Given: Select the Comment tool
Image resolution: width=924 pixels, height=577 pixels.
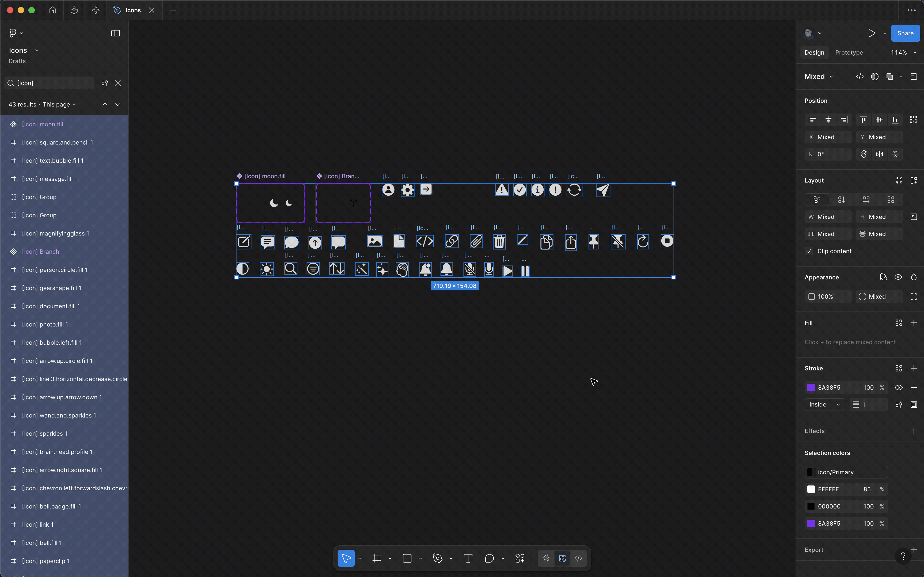Looking at the screenshot, I should [x=489, y=558].
